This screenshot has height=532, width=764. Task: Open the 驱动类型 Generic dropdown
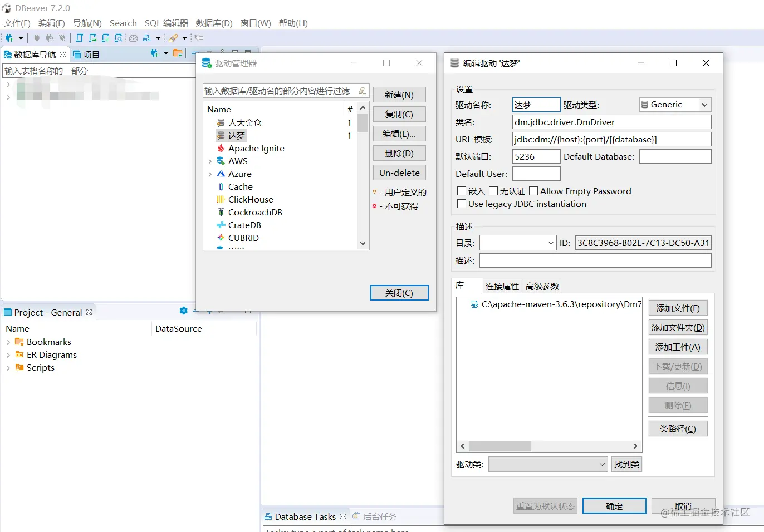click(x=675, y=105)
